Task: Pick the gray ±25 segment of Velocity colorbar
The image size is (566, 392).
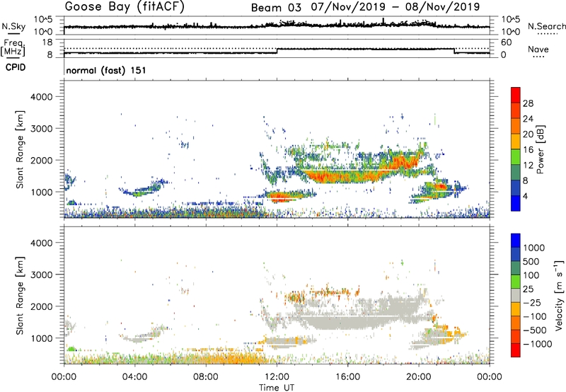Action: point(516,296)
